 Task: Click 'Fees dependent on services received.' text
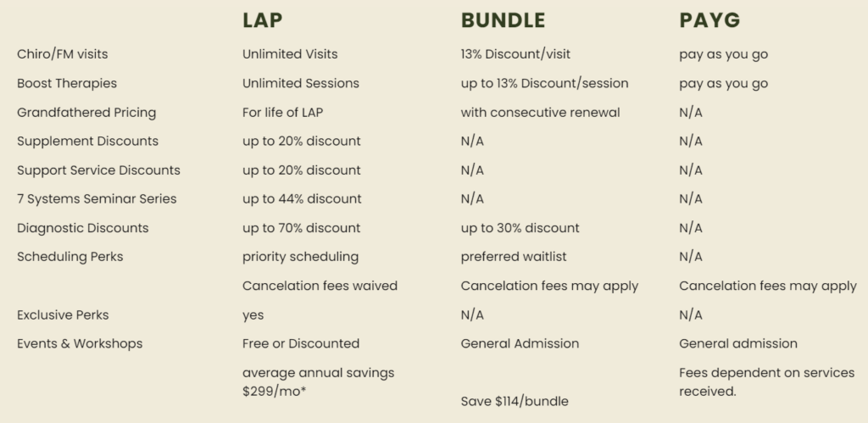pyautogui.click(x=766, y=382)
